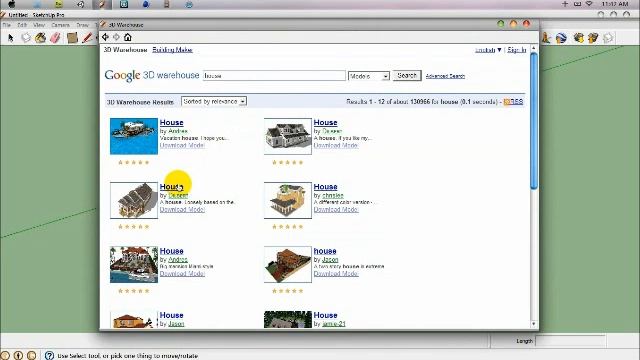
Task: Click the scrollbar down arrow in 3D Warehouse
Action: click(x=533, y=324)
